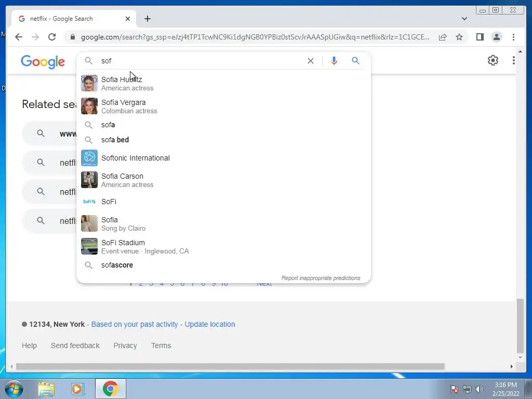Select the Sofia Song by Clairo suggestion

tap(224, 223)
